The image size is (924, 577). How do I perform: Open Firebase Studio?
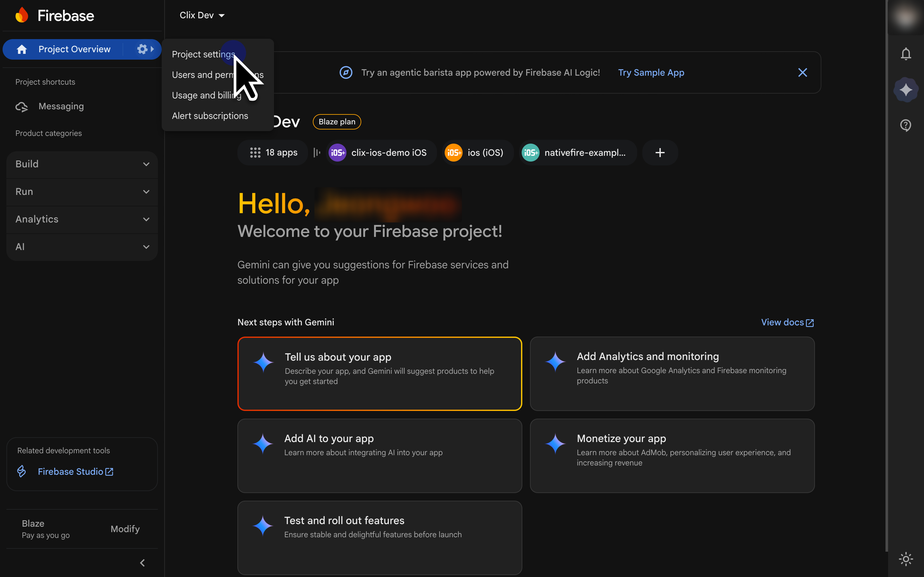(x=71, y=471)
